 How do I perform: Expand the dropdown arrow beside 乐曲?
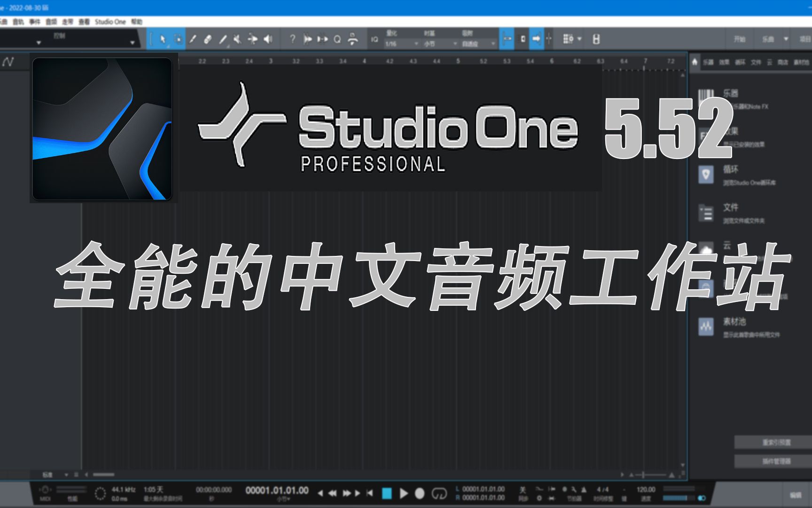[x=786, y=39]
